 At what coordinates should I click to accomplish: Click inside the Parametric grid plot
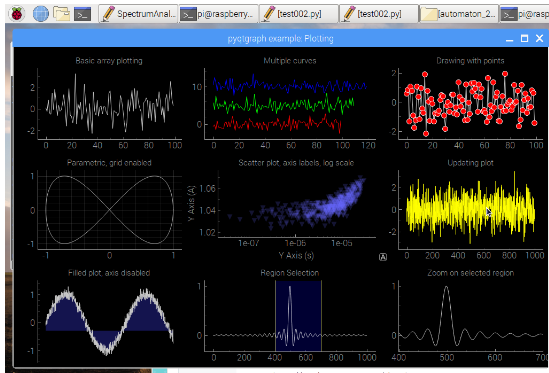click(109, 210)
